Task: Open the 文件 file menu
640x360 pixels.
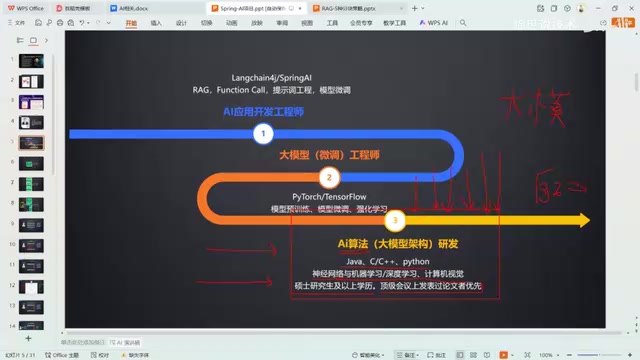Action: (x=17, y=23)
